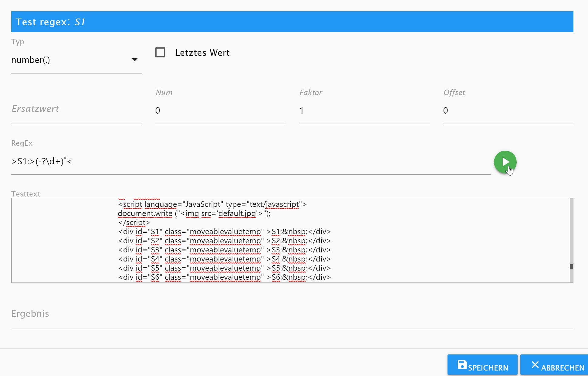Click the div id="S4" line in Testtext

coord(225,259)
